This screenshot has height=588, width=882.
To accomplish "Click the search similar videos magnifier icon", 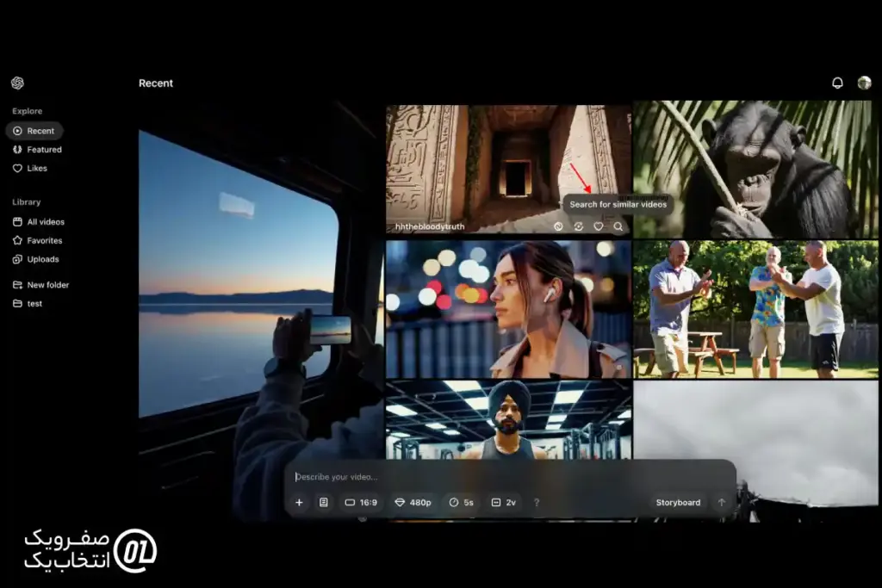I will [618, 226].
